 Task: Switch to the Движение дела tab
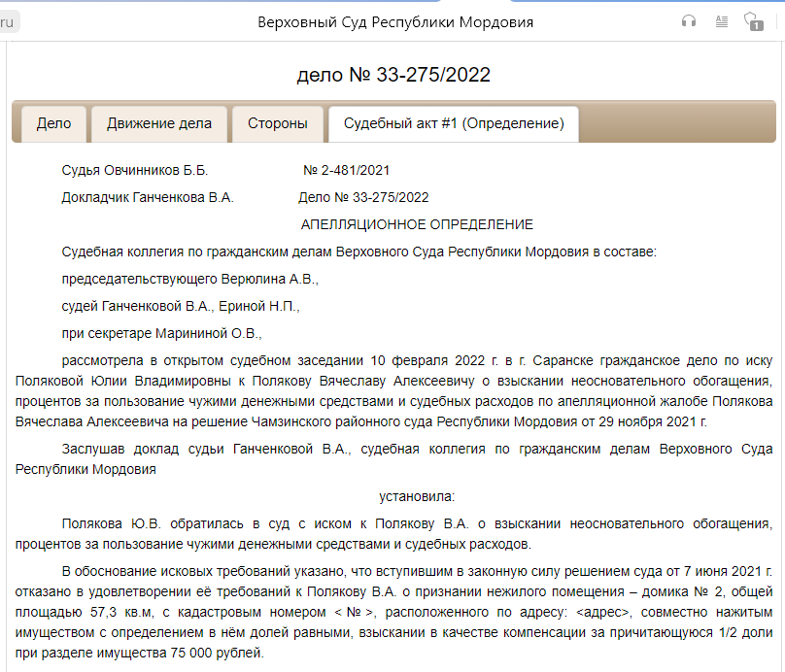[x=159, y=123]
